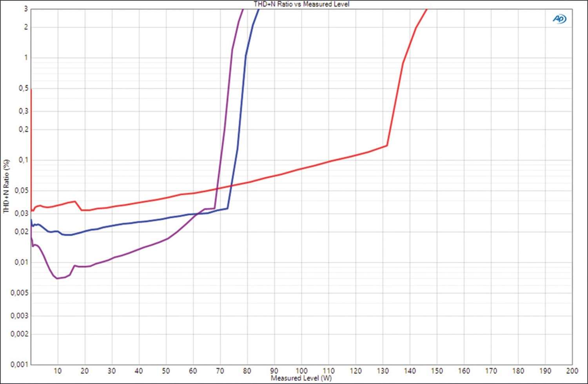Screen dimensions: 588x384
Task: Click the x-axis value 130
Action: point(383,371)
